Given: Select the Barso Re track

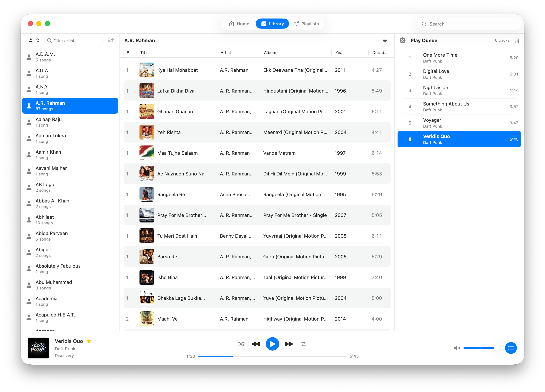Looking at the screenshot, I should pos(257,257).
